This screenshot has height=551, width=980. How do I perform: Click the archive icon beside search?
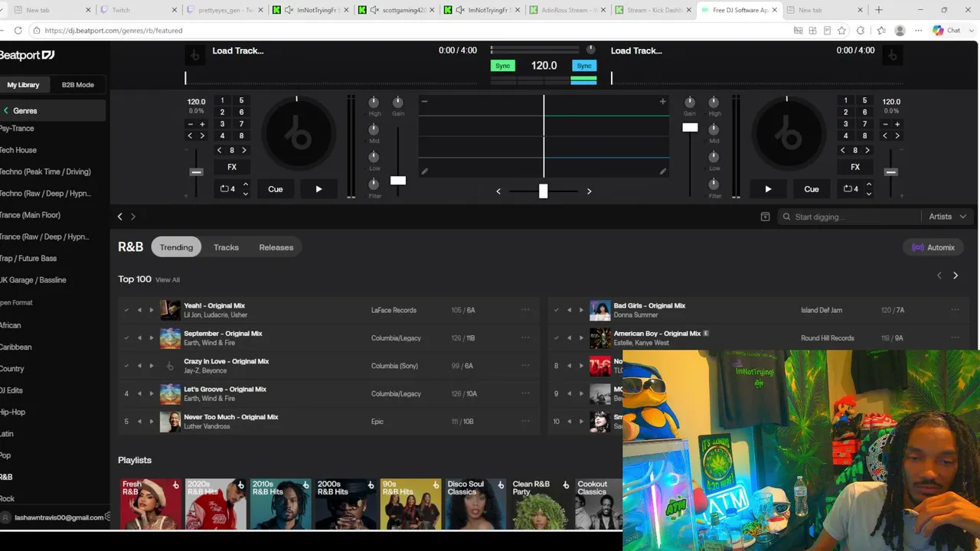[x=765, y=217]
